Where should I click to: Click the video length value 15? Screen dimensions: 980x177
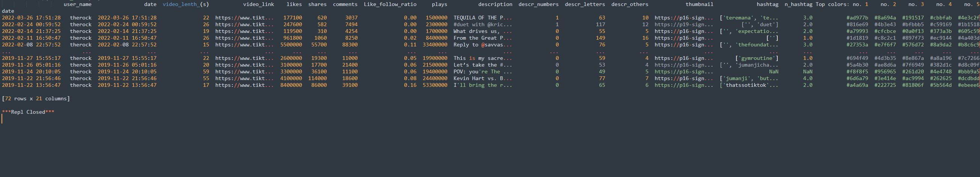click(x=206, y=45)
